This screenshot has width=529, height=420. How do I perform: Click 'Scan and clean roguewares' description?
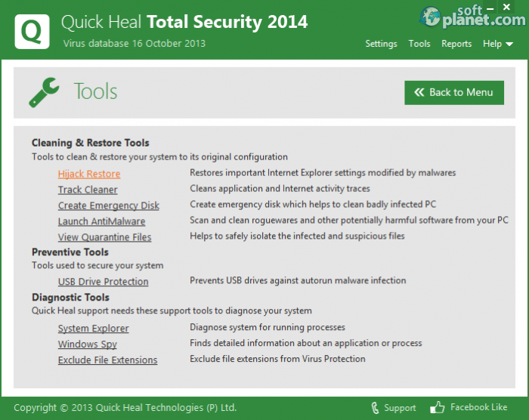[349, 221]
